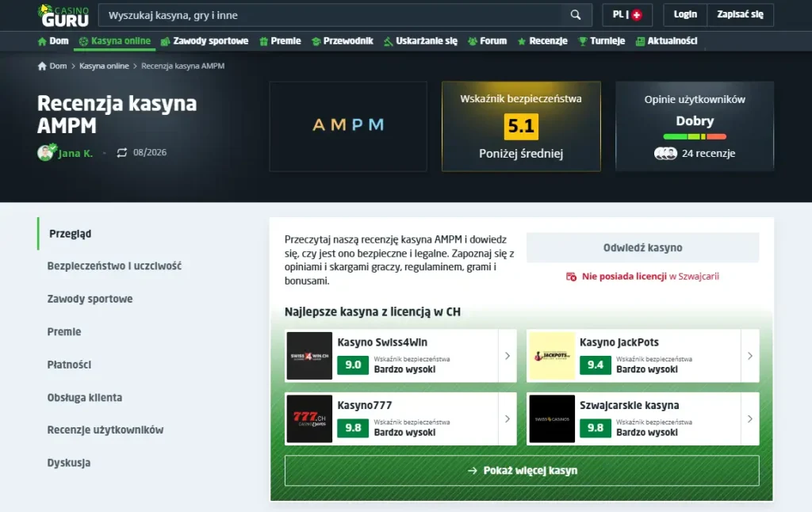Viewport: 812px width, 512px height.
Task: Select Premie in the sidebar
Action: [x=64, y=332]
